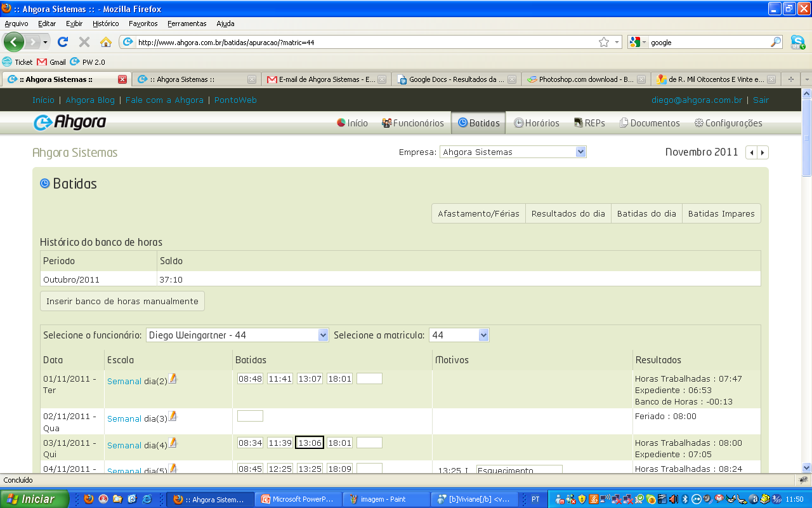Click the Windows Iniciar start button
This screenshot has height=508, width=812.
click(x=35, y=499)
